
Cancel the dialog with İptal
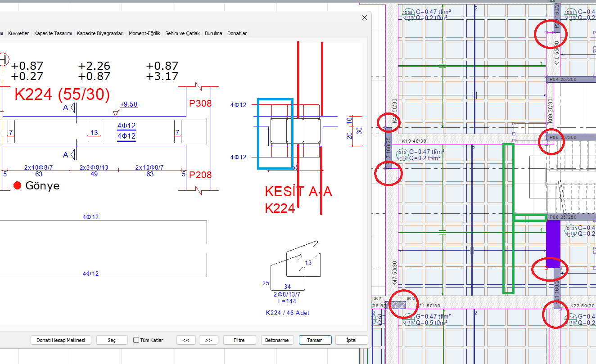(351, 340)
